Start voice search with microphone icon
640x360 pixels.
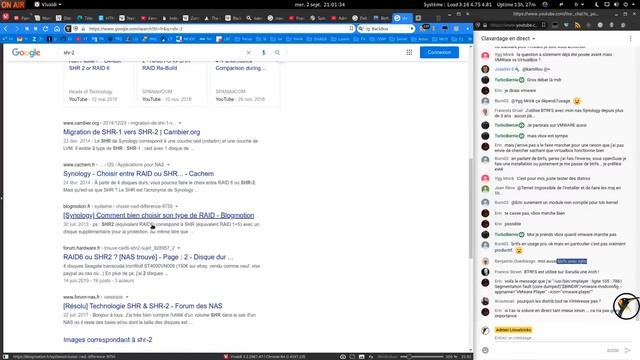pos(264,53)
